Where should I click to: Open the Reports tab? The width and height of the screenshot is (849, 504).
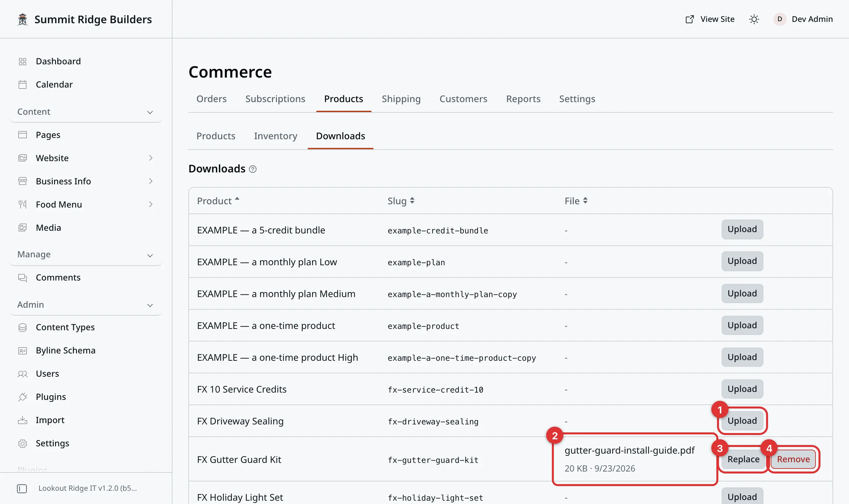tap(523, 99)
